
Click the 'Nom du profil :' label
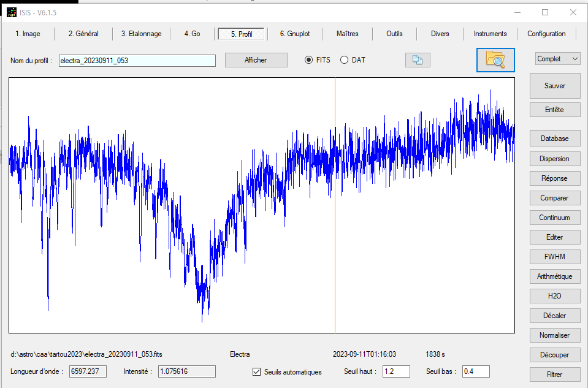tap(31, 60)
